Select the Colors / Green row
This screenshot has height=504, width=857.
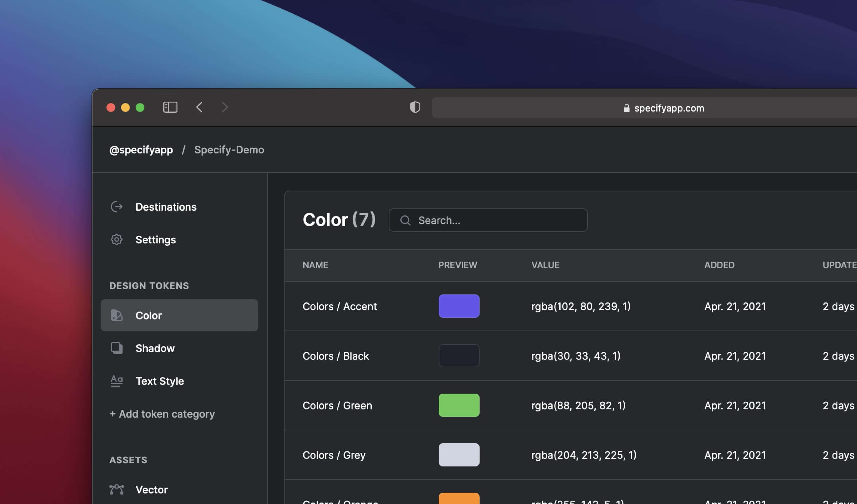tap(337, 405)
